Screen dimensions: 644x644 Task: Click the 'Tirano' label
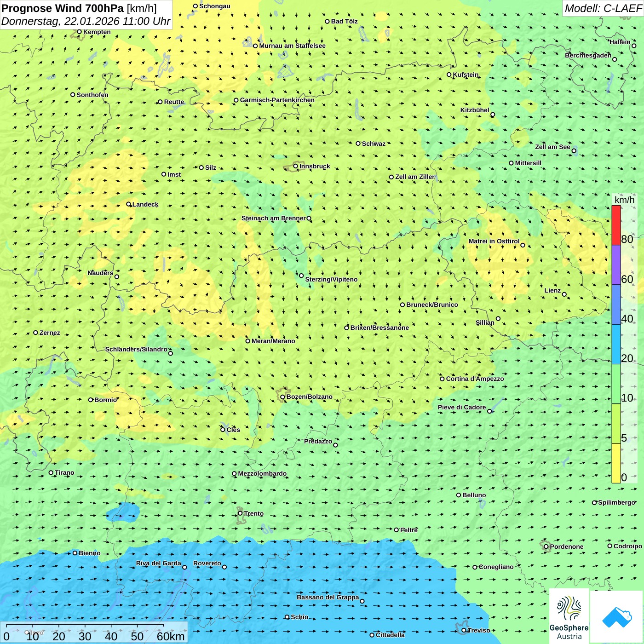[x=64, y=472]
